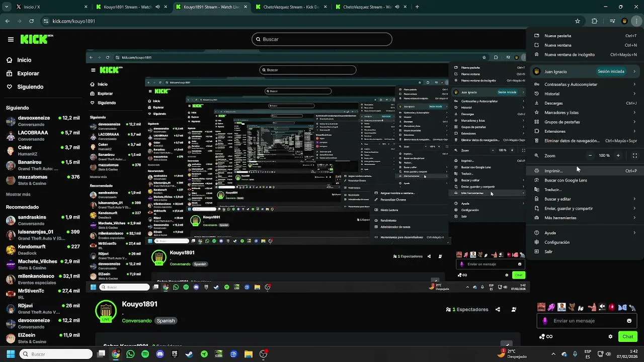Open WhatsApp from the taskbar
Viewport: 644px width, 362px height.
131,354
